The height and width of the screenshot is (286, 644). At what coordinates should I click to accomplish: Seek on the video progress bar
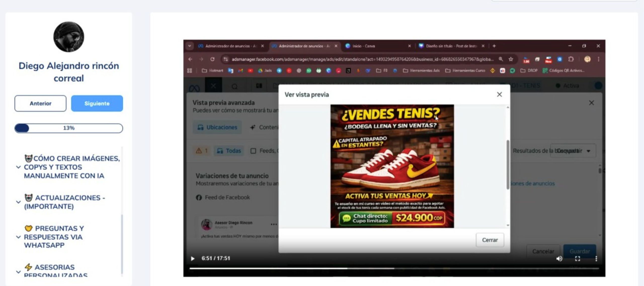click(x=394, y=268)
